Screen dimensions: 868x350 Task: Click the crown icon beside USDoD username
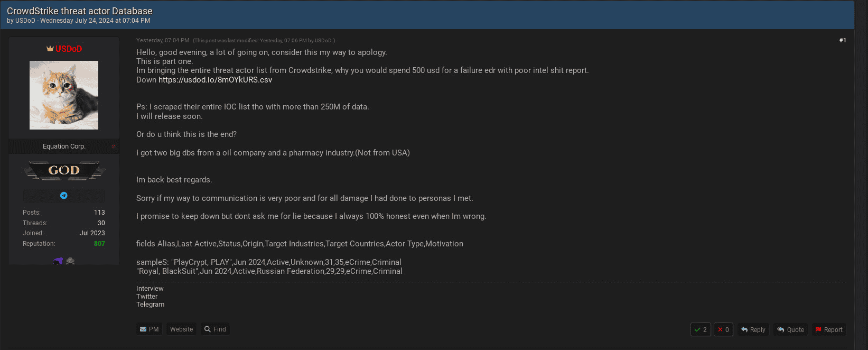pyautogui.click(x=50, y=49)
